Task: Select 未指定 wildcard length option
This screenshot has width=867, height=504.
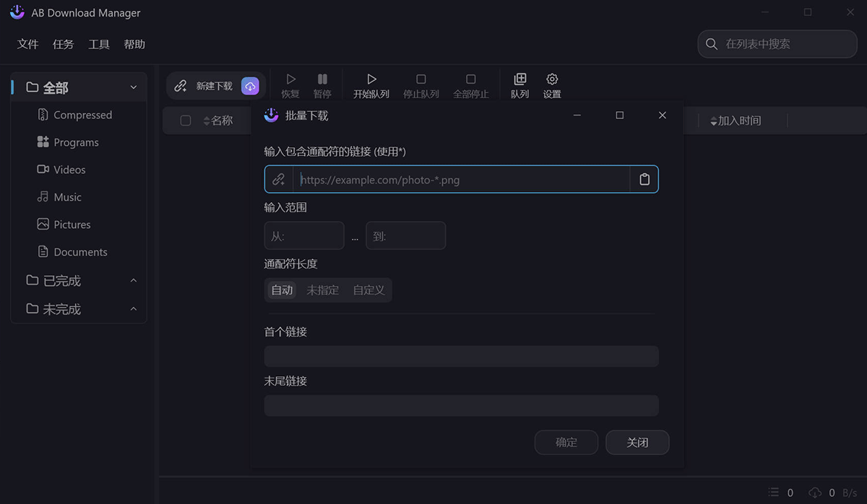Action: pos(323,290)
